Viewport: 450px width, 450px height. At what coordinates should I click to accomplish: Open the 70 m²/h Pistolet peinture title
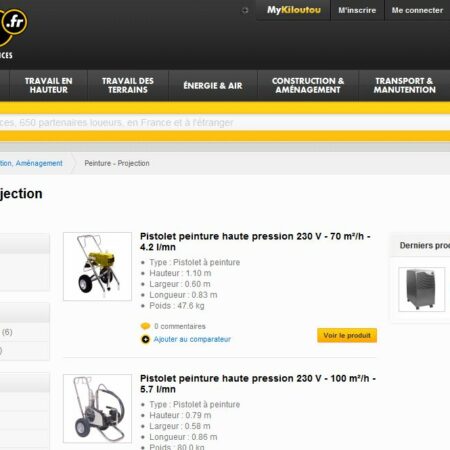(255, 242)
